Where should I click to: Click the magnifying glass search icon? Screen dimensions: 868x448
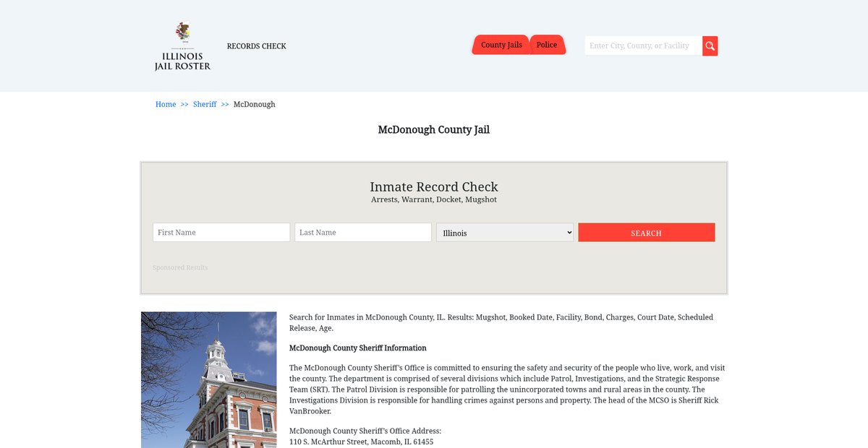pyautogui.click(x=710, y=46)
